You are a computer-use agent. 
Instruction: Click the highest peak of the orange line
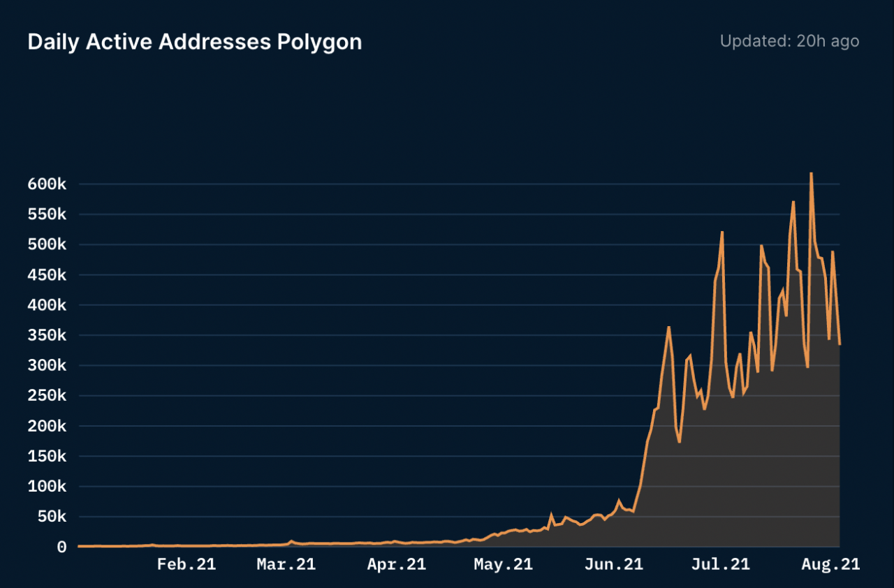(x=811, y=173)
